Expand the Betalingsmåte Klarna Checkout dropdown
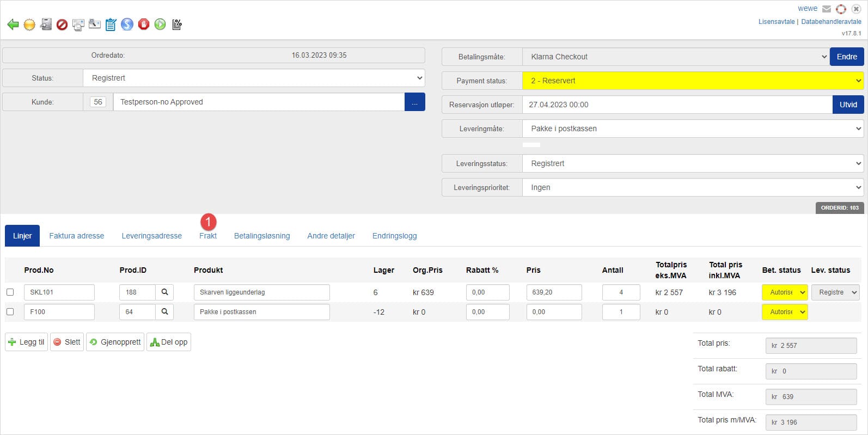This screenshot has height=435, width=868. tap(675, 57)
